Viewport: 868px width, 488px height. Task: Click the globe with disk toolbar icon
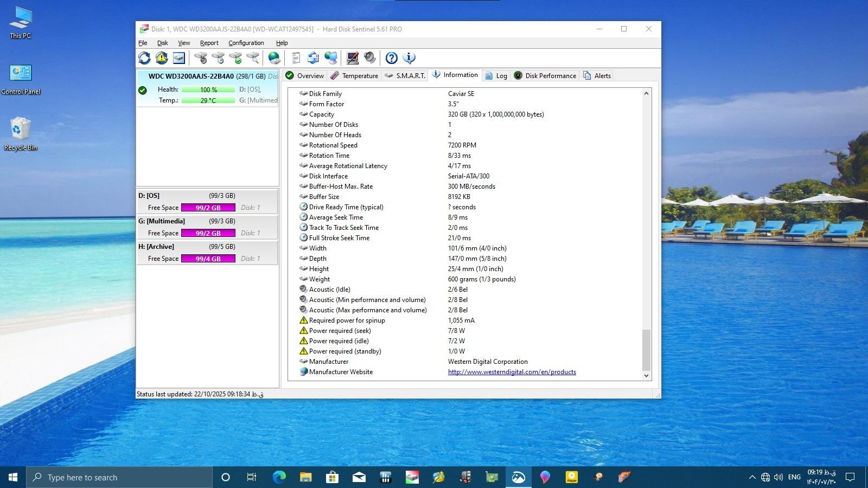point(275,58)
